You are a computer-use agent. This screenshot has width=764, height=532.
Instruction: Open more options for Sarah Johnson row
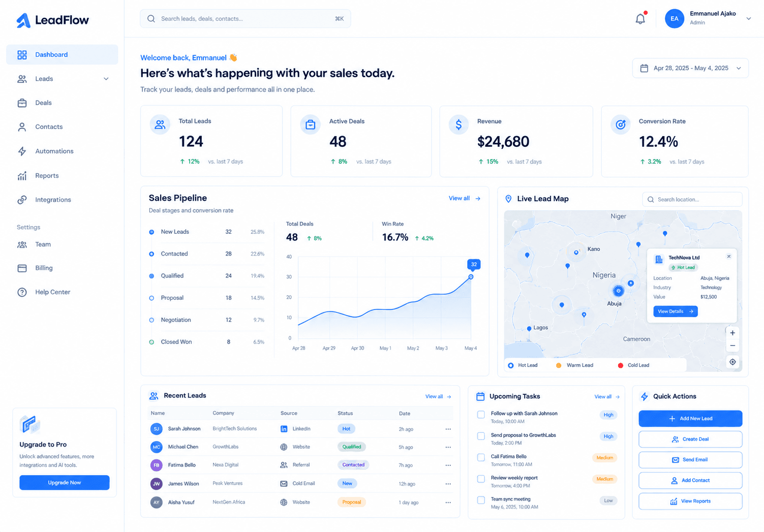[448, 429]
